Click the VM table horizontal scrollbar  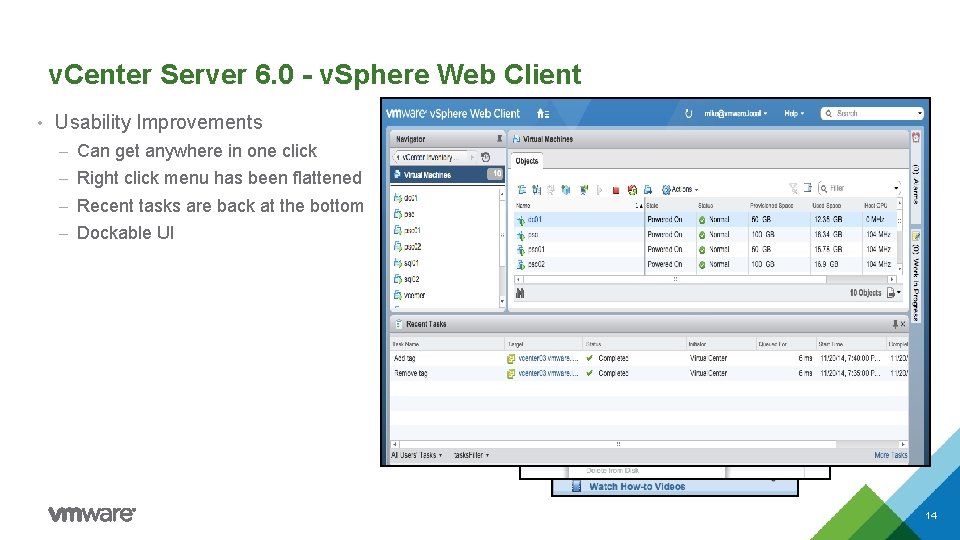[706, 279]
